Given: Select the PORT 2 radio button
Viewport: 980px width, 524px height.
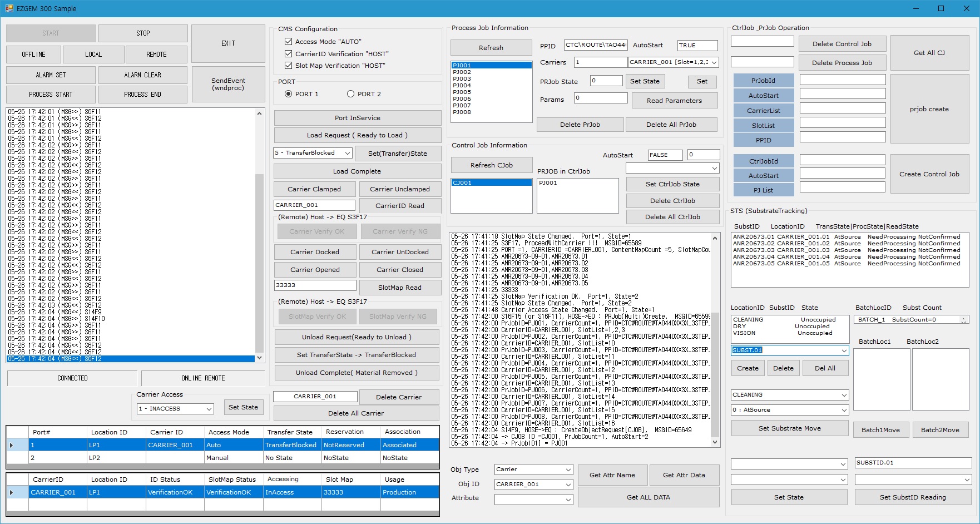Looking at the screenshot, I should point(350,94).
